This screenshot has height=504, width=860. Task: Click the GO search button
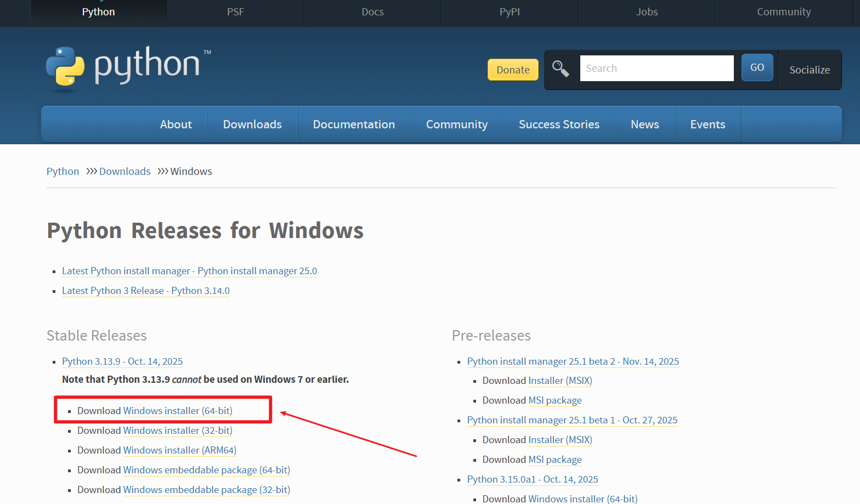[x=757, y=67]
